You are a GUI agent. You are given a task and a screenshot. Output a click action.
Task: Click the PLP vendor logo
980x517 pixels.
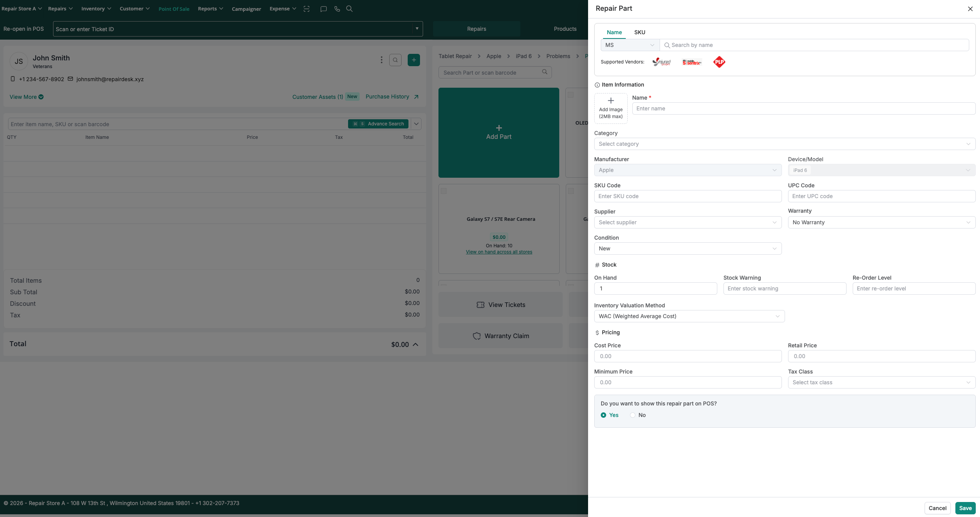[x=719, y=62]
